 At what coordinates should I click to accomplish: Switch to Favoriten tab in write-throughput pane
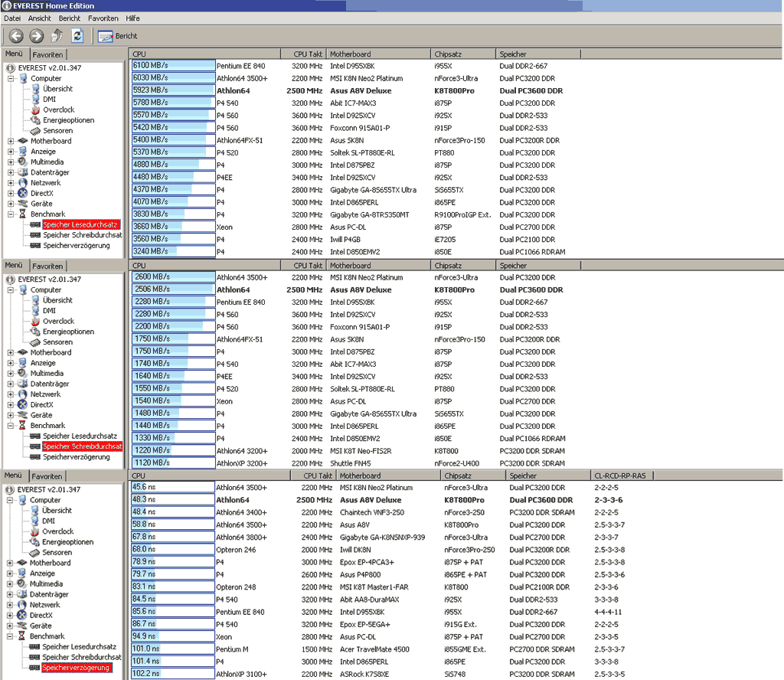48,266
